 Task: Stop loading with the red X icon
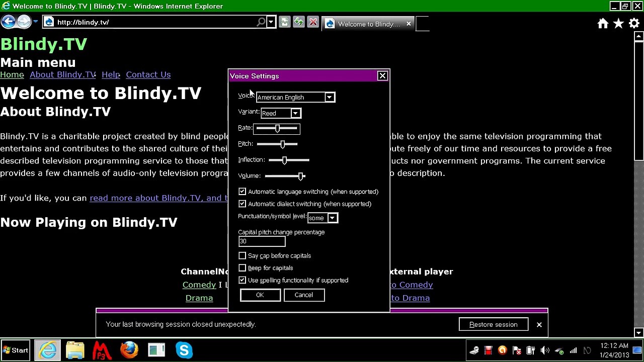tap(313, 22)
